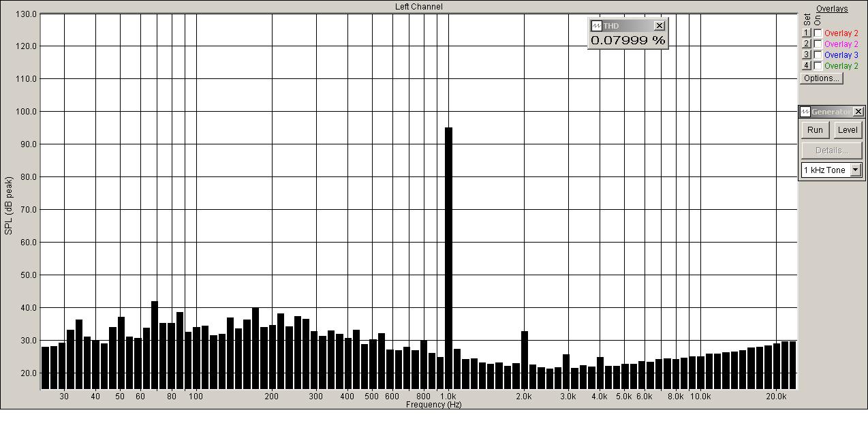This screenshot has width=868, height=434.
Task: Click the 130.0 SPL axis value
Action: tap(25, 14)
